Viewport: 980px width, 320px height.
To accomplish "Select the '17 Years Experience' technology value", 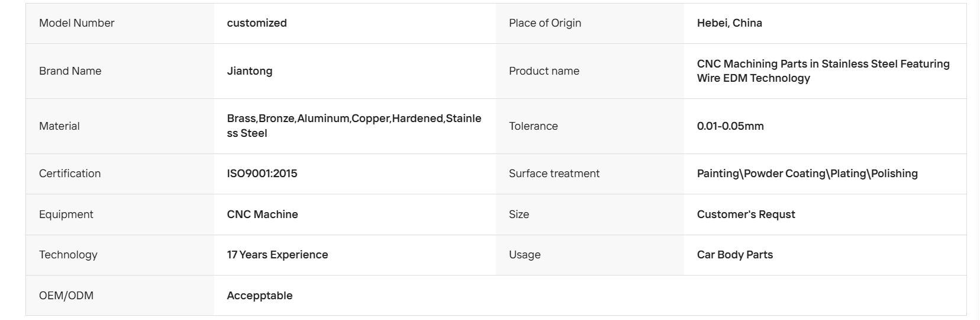I will click(278, 255).
